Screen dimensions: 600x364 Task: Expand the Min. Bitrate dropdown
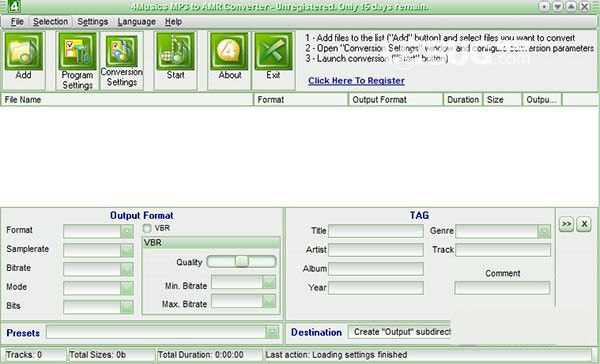269,282
